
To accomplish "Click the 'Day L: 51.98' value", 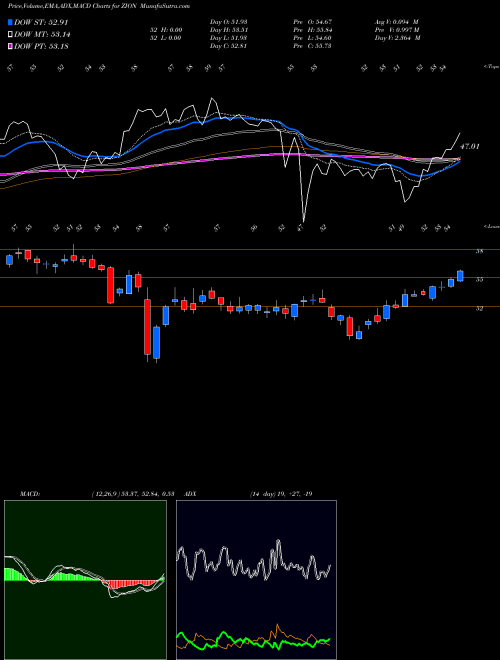I will pyautogui.click(x=228, y=38).
